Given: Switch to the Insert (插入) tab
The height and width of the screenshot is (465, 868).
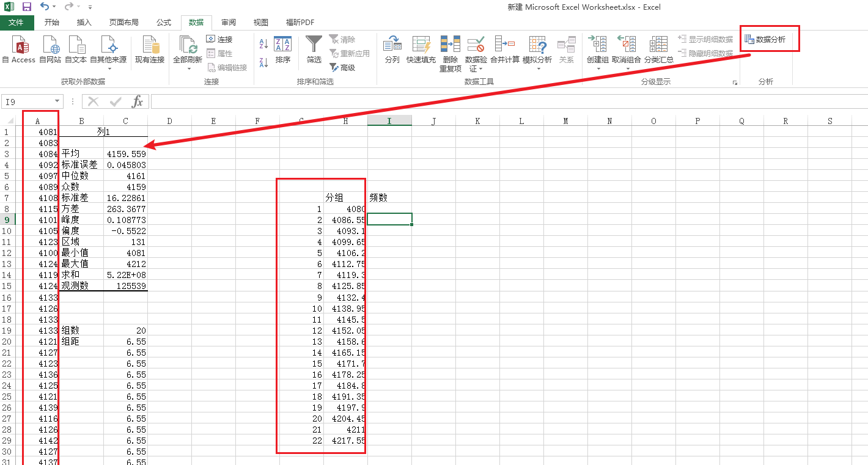Looking at the screenshot, I should [84, 23].
